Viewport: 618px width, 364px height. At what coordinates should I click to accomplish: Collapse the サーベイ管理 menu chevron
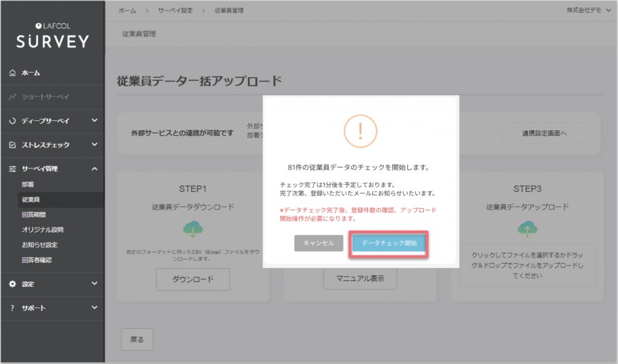click(95, 169)
